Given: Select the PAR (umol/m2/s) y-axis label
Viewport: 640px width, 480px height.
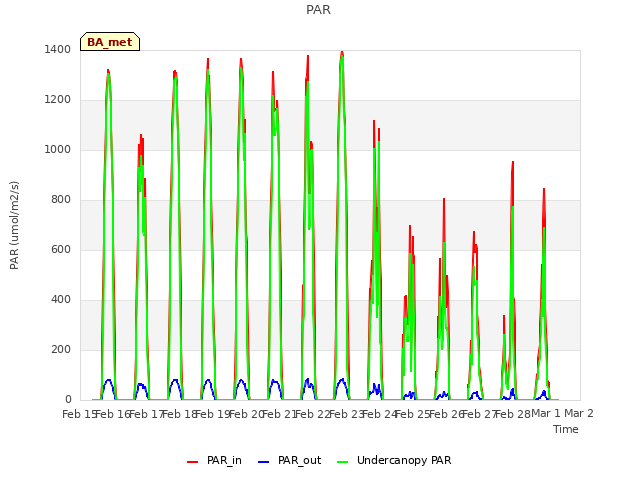Looking at the screenshot, I should coord(14,225).
